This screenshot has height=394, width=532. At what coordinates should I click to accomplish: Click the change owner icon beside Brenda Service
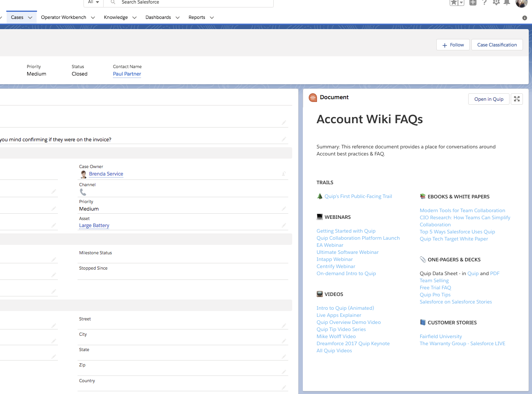(x=284, y=174)
